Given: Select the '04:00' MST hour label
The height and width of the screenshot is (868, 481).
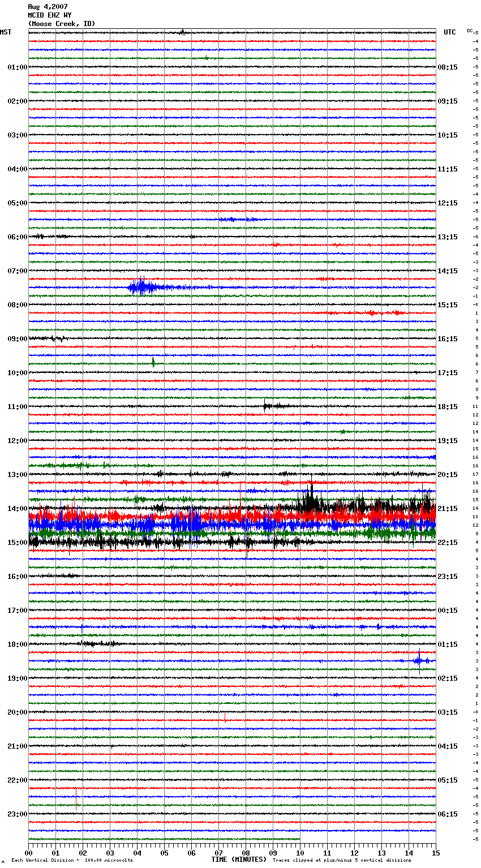Looking at the screenshot, I should [x=17, y=169].
